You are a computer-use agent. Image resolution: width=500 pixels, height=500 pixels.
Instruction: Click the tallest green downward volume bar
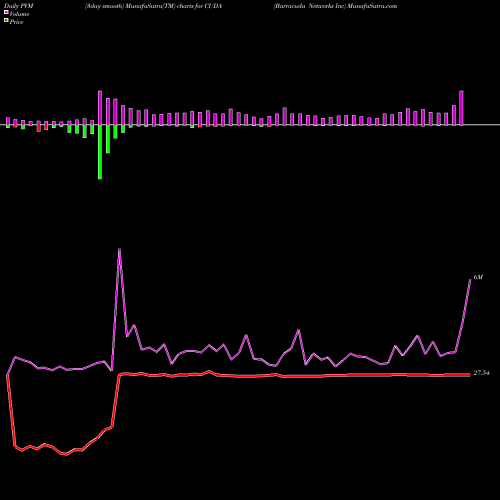click(100, 152)
